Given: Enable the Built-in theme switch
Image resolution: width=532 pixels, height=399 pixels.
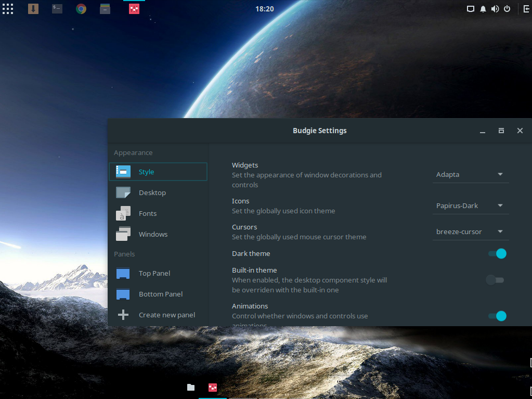Looking at the screenshot, I should tap(495, 280).
